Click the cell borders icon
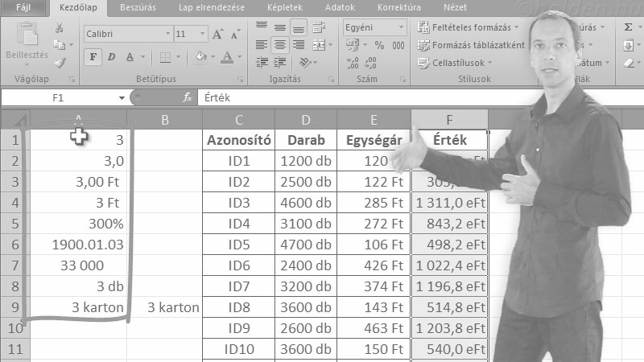644x362 pixels. (165, 57)
